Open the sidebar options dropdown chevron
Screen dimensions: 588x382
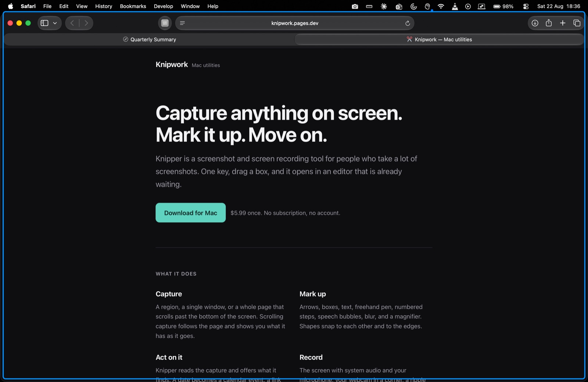(55, 23)
